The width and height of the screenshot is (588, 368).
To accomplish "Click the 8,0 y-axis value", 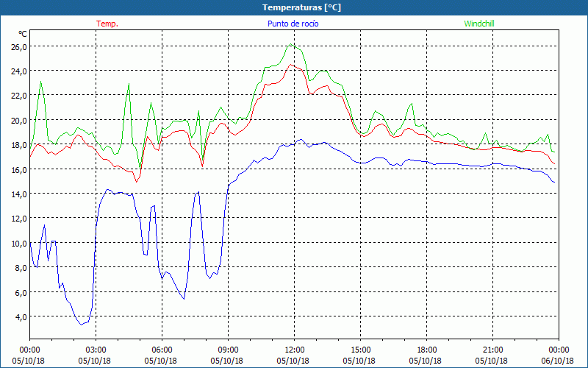I will click(x=21, y=268).
